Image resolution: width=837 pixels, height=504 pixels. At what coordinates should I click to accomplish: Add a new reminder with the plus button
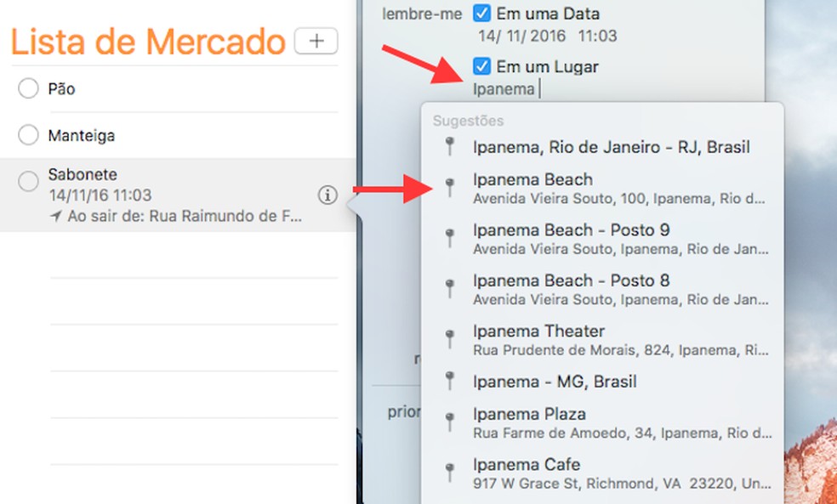[x=315, y=40]
